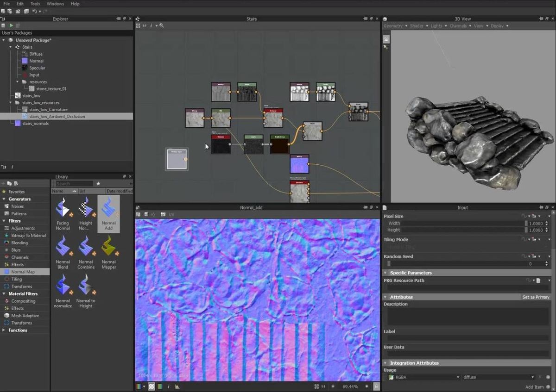
Task: Select stone_texture_01 in the Explorer tree
Action: 51,89
